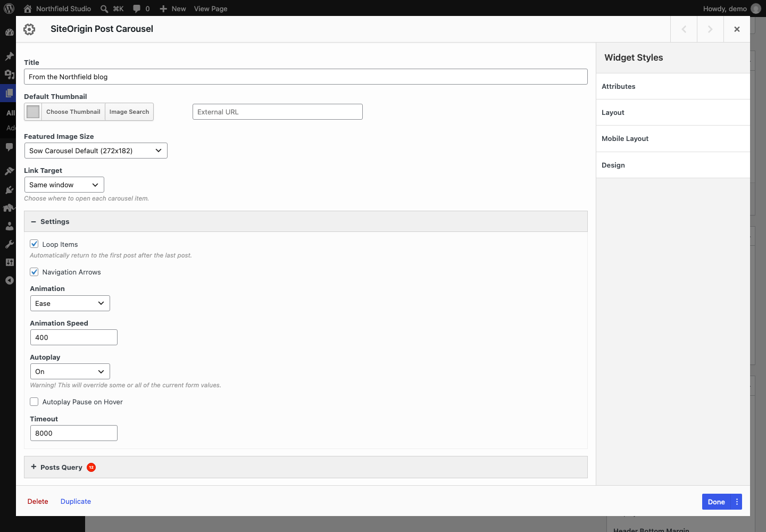Open Pages icon in admin sidebar
The width and height of the screenshot is (766, 532).
tap(9, 93)
